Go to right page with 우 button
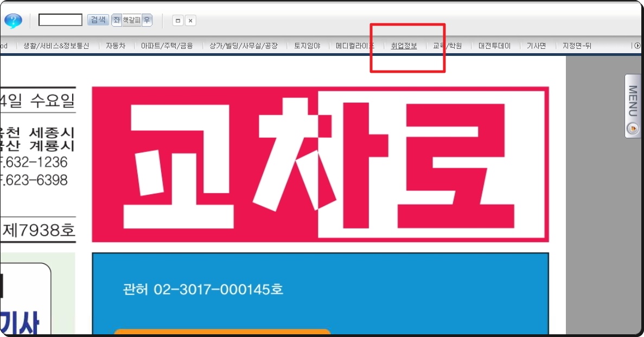Screen dimensions: 644x337 click(x=147, y=20)
